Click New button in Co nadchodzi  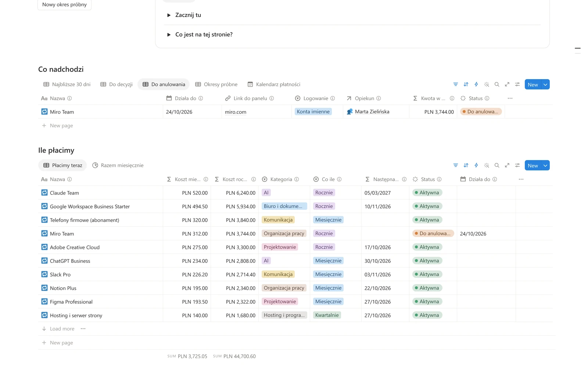[533, 84]
